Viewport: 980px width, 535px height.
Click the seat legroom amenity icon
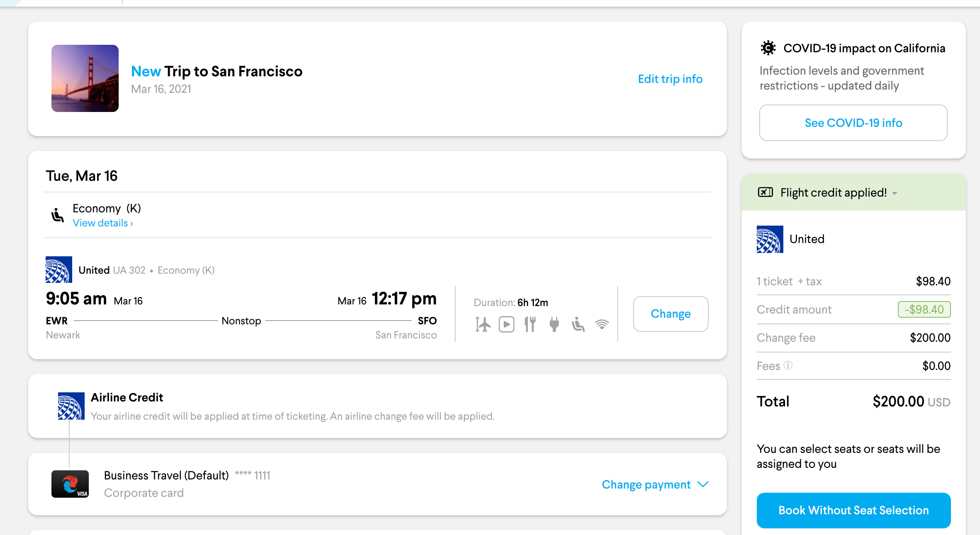pos(578,324)
